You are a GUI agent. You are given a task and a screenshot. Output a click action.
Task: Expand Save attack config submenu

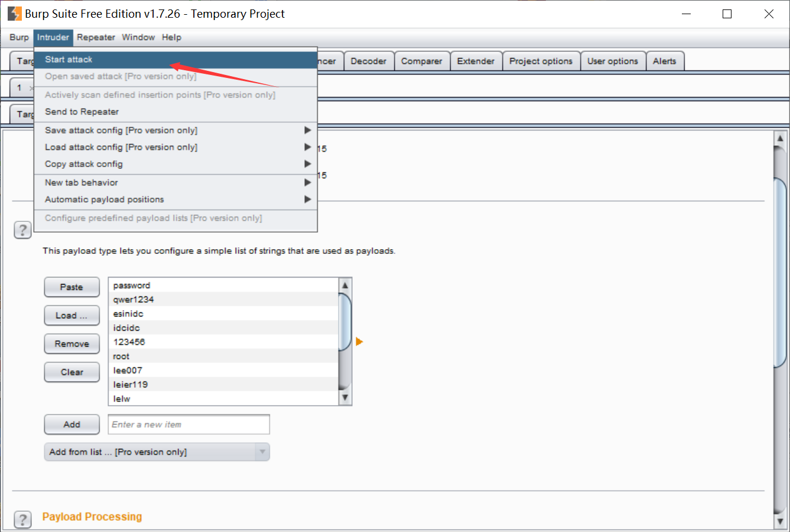point(175,130)
